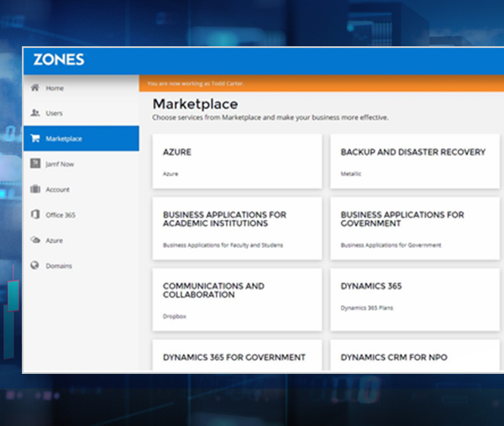Open Azure sidebar menu item

click(81, 240)
